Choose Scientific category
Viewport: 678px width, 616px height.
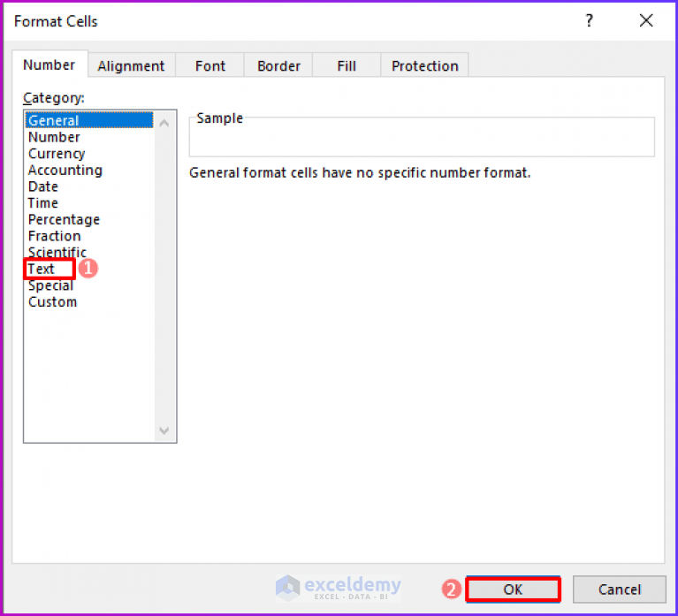tap(89, 252)
